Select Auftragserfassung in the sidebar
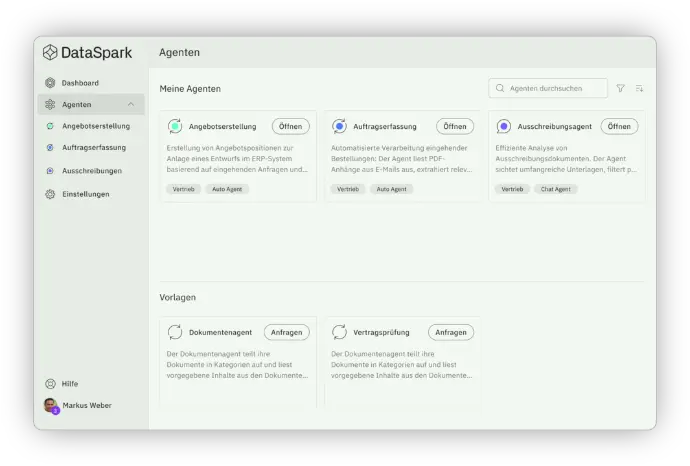Screen dimensions: 690x466 pyautogui.click(x=93, y=148)
